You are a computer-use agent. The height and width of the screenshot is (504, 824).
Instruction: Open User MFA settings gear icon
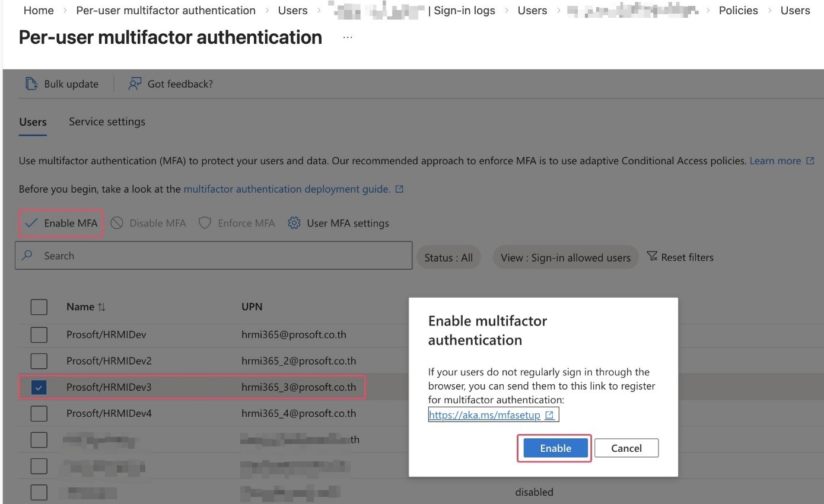point(294,224)
